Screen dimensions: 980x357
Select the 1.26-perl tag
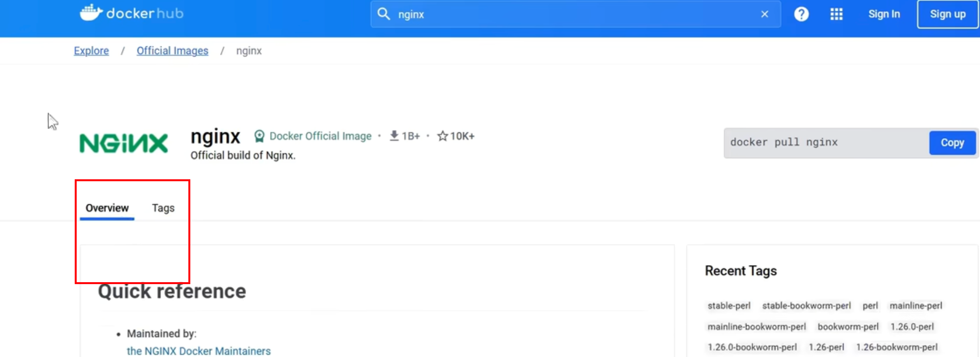(827, 347)
